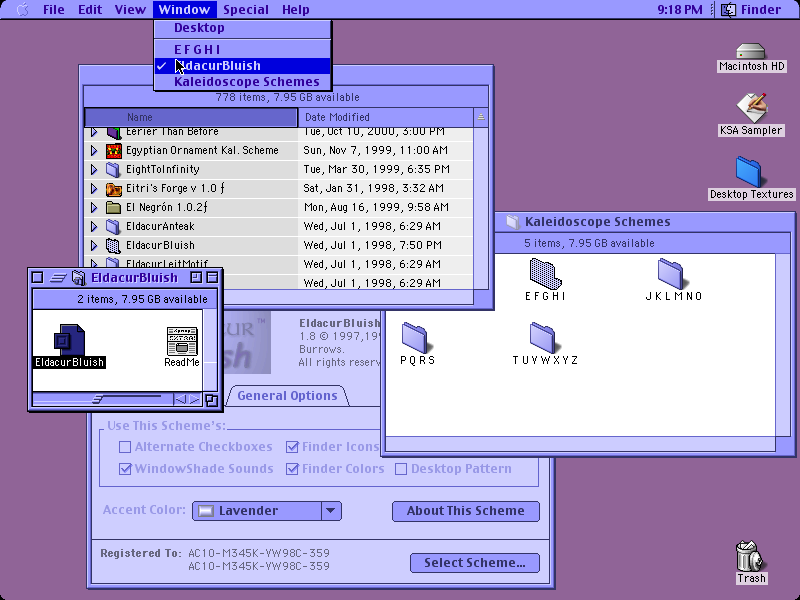This screenshot has width=800, height=600.
Task: Click the date 'Sun, Nov 7, 1999, 11:00 AM'
Action: coord(376,151)
